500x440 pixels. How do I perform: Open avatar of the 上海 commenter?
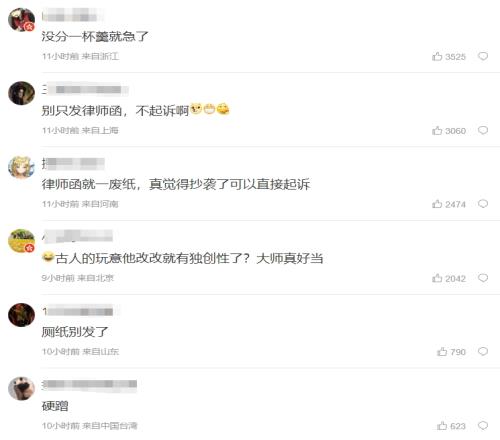click(x=21, y=93)
